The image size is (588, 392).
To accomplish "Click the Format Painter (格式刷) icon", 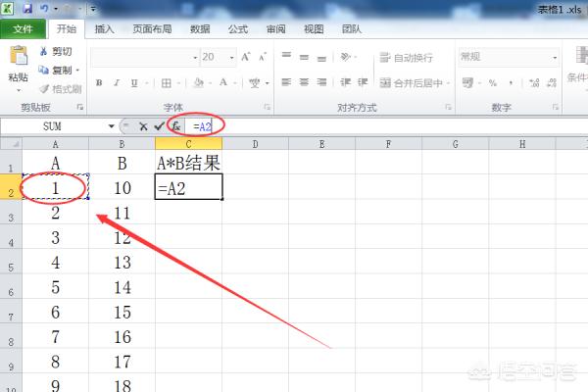I will click(43, 88).
